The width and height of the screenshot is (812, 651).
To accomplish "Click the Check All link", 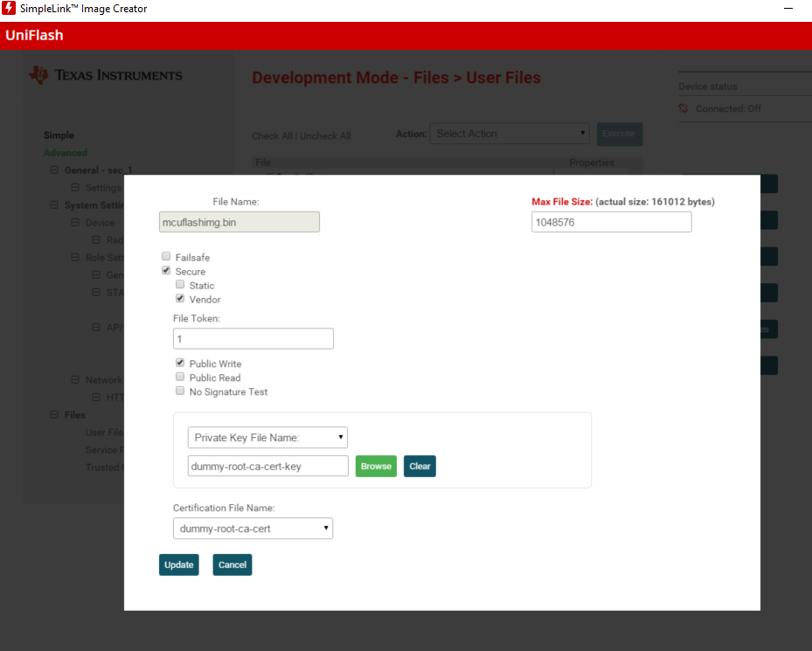I will 273,135.
